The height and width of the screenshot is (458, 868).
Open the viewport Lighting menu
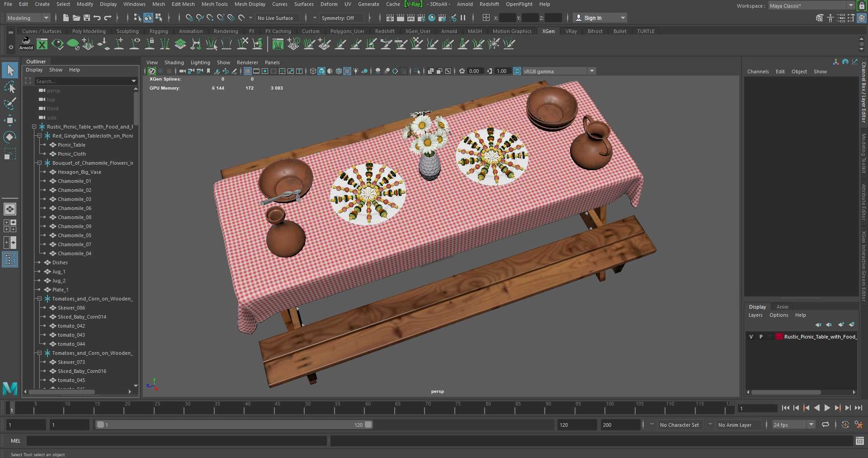200,62
